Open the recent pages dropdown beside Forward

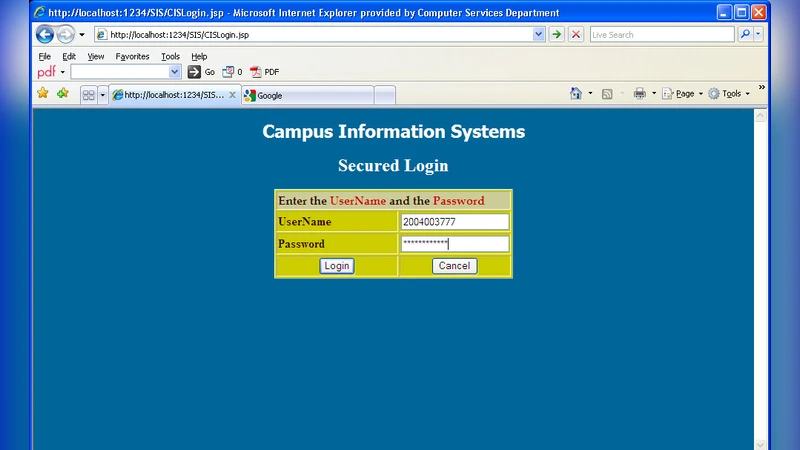tap(82, 35)
